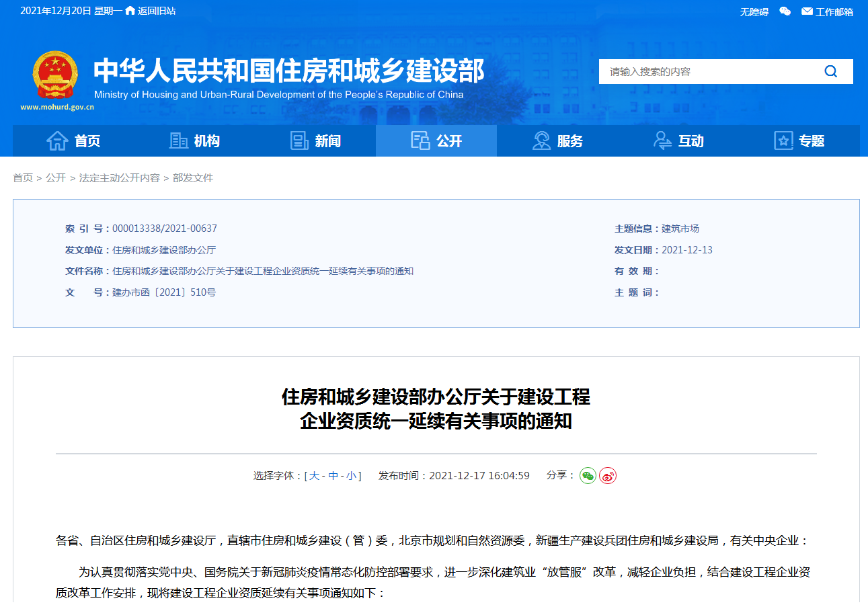Set font size to 大
The width and height of the screenshot is (868, 613).
pos(314,476)
